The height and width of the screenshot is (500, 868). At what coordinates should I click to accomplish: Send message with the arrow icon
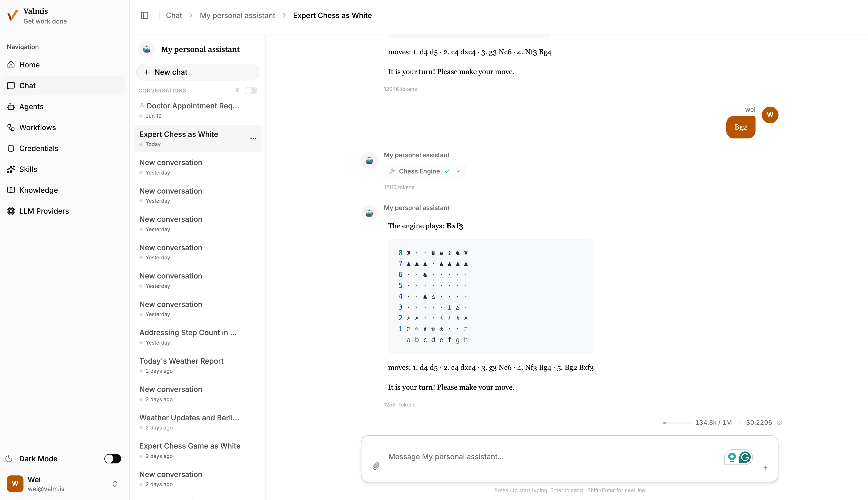pos(765,468)
